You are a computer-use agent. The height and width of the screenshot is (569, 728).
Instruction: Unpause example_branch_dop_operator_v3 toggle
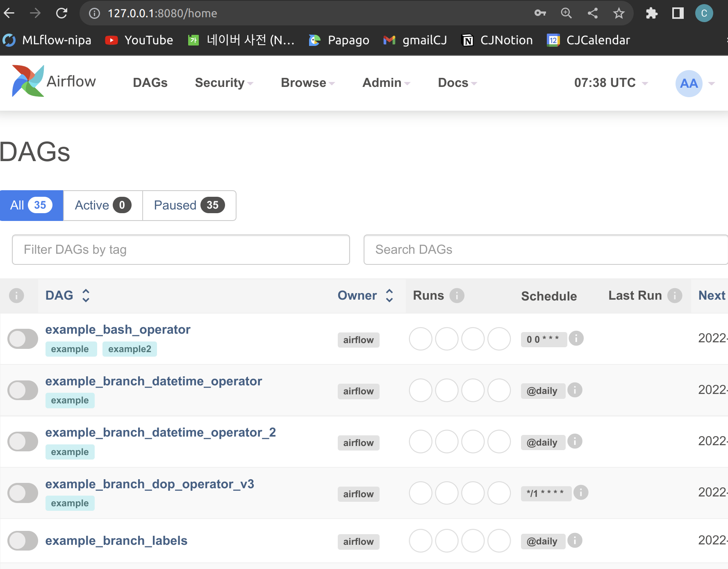[x=23, y=493]
